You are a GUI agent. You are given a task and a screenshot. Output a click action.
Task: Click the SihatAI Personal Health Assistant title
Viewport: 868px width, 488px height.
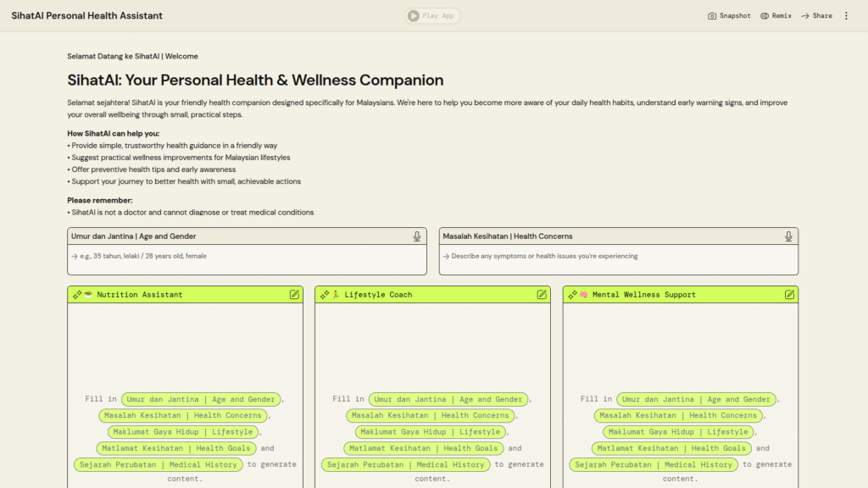click(x=86, y=15)
